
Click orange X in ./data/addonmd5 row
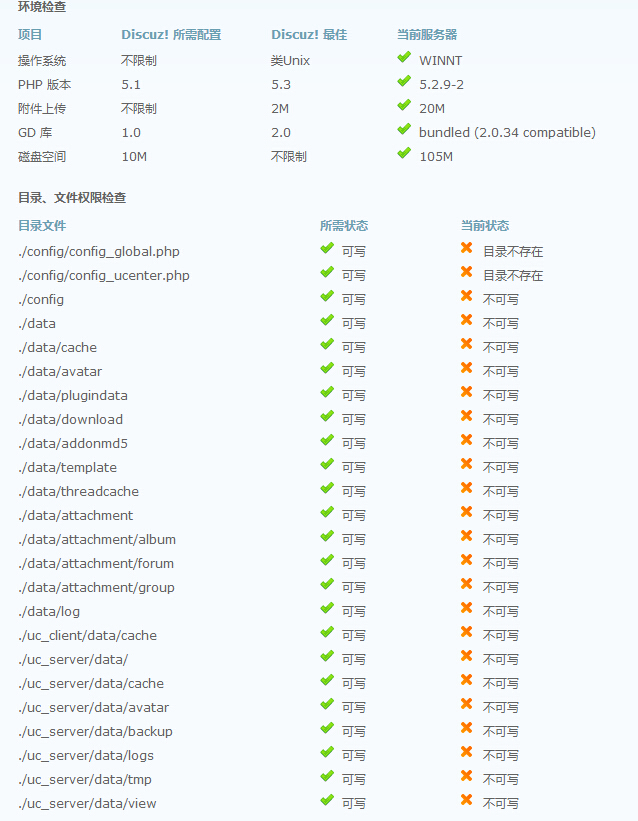click(x=466, y=440)
